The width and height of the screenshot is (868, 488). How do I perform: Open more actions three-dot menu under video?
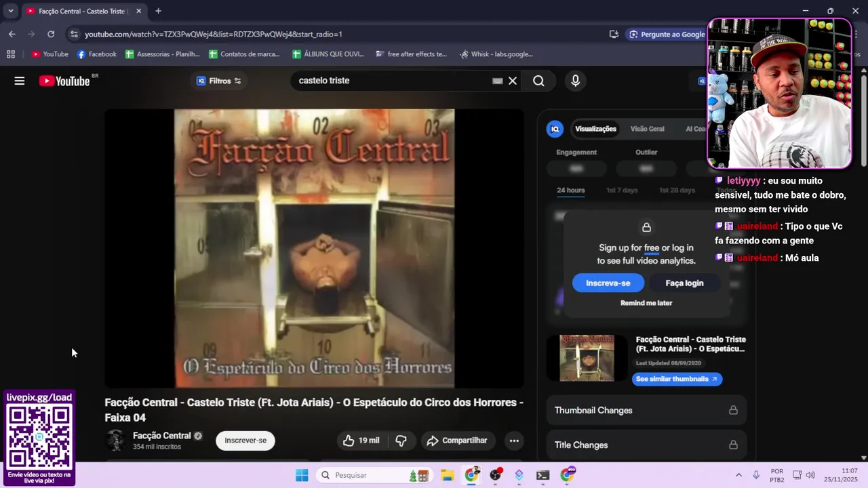click(x=514, y=441)
